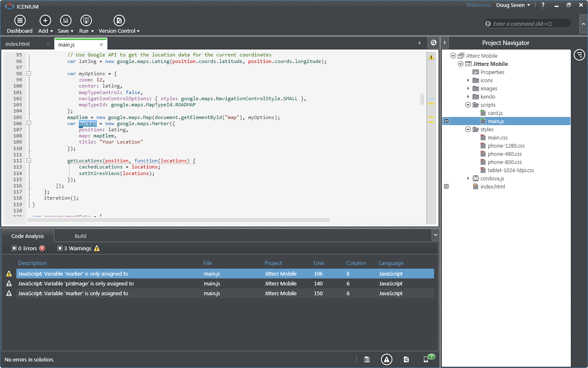Toggle the 0 Errors filter checkbox

(14, 248)
